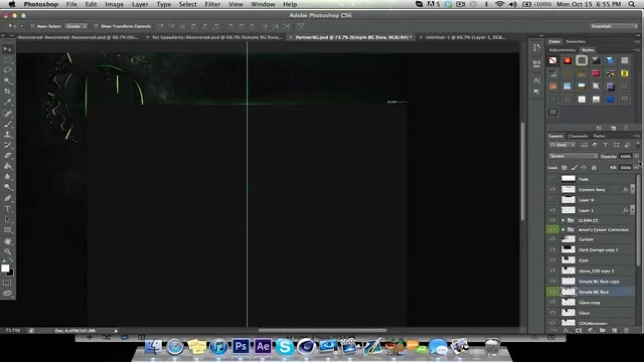Select the Crop tool

[x=8, y=92]
